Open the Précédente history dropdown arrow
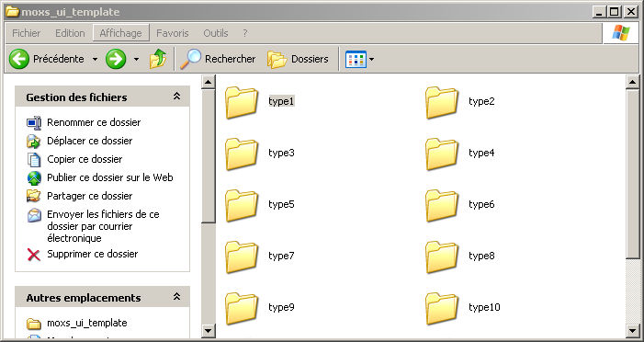Viewport: 644px width, 342px height. point(95,59)
